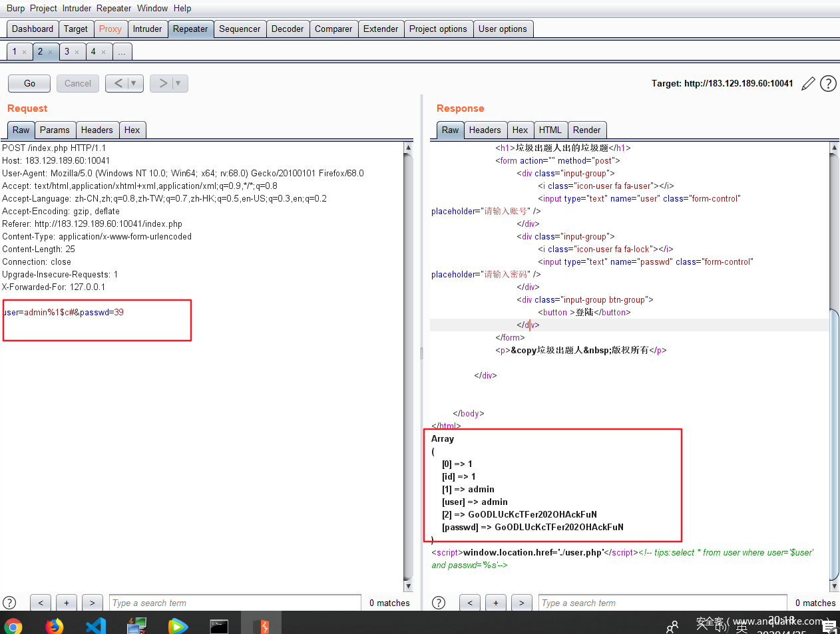Click the pencil edit target icon
Screen dimensions: 840x634
[808, 84]
